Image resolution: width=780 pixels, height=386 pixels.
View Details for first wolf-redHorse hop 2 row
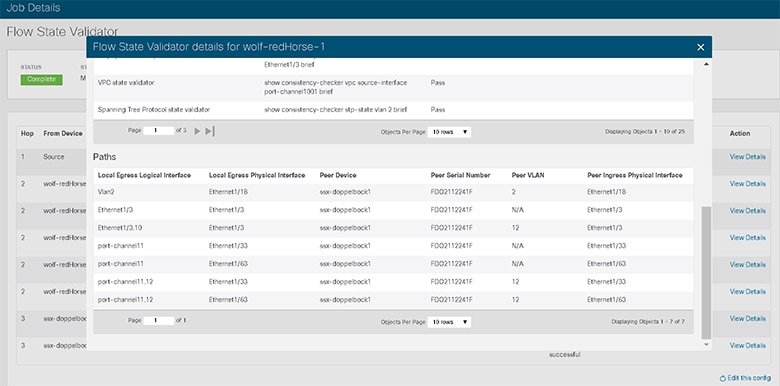[747, 184]
